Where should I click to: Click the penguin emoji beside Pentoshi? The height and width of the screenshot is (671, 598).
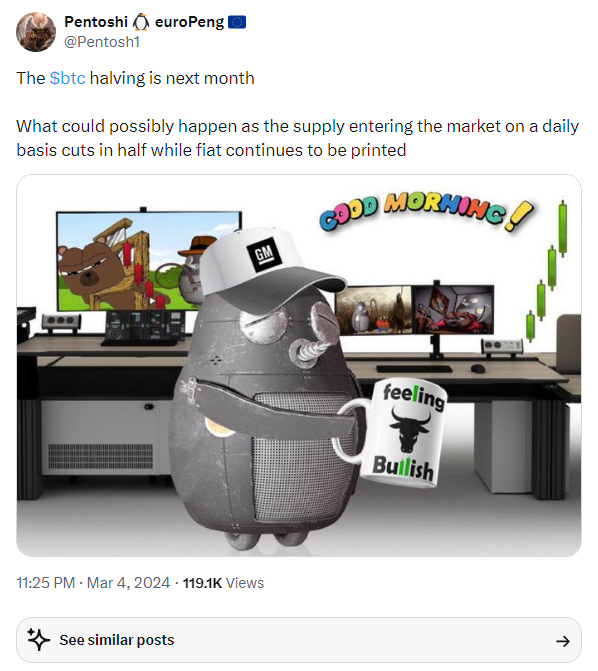click(141, 22)
